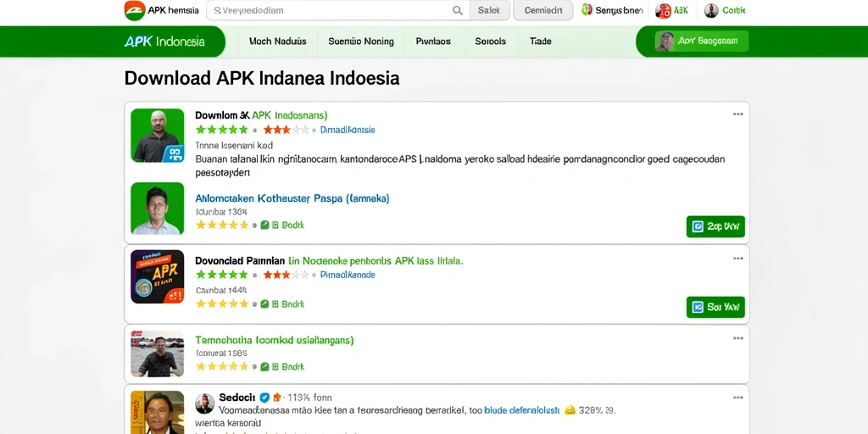Open thumbnail of Temnohotha loomkad

pos(157,353)
